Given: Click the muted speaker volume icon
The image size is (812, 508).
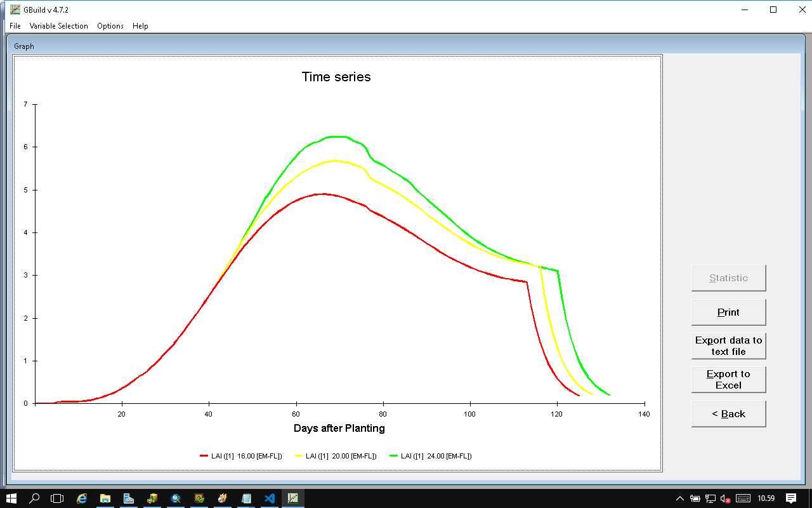Looking at the screenshot, I should coord(726,498).
